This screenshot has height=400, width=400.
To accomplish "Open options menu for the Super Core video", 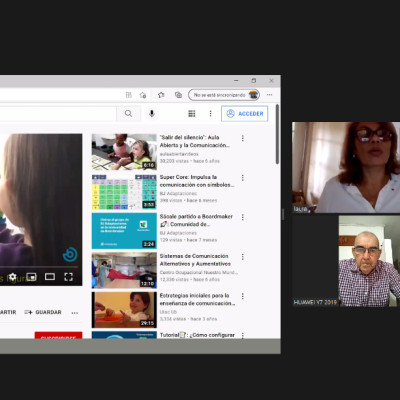I will pyautogui.click(x=243, y=178).
